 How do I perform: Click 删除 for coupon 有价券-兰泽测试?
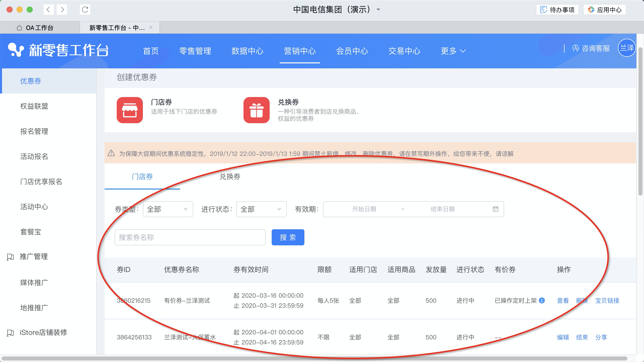tap(582, 300)
